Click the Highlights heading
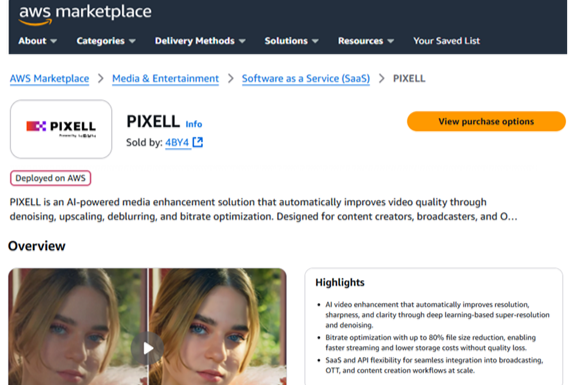Image resolution: width=578 pixels, height=385 pixels. pos(340,282)
